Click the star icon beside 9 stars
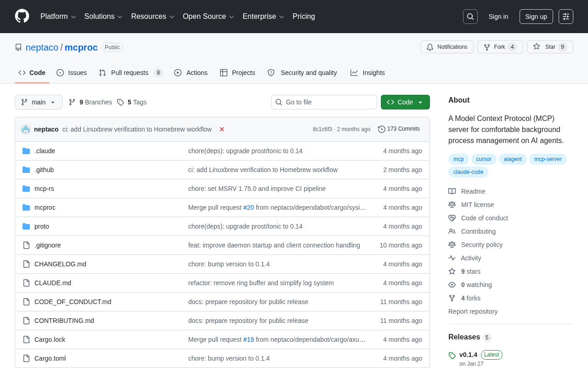 [x=452, y=271]
